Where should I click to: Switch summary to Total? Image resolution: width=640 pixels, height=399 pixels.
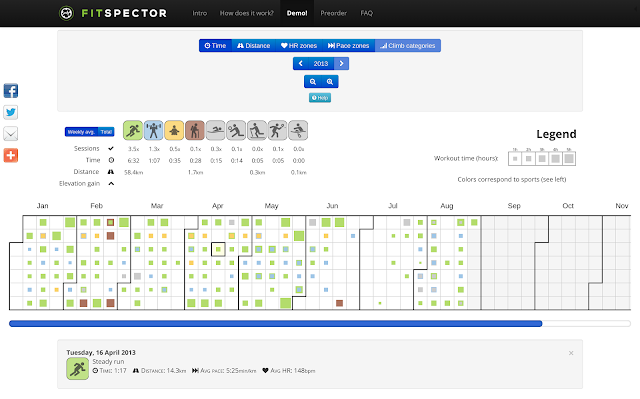pos(106,132)
